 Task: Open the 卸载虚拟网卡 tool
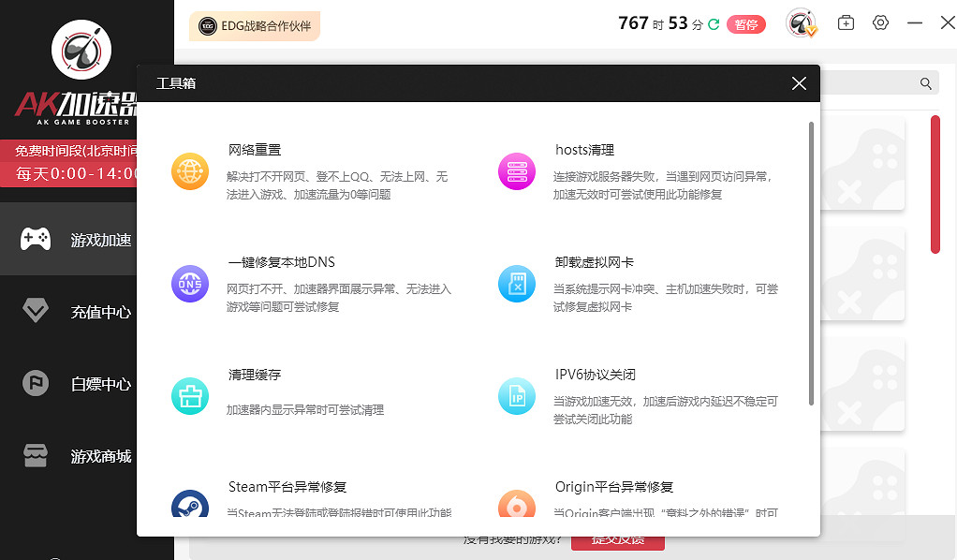(517, 284)
